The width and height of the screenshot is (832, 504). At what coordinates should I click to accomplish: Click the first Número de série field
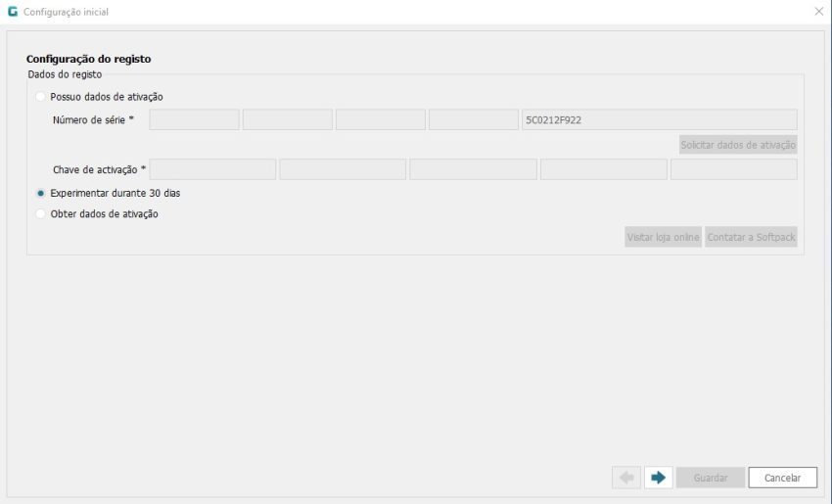pyautogui.click(x=194, y=120)
